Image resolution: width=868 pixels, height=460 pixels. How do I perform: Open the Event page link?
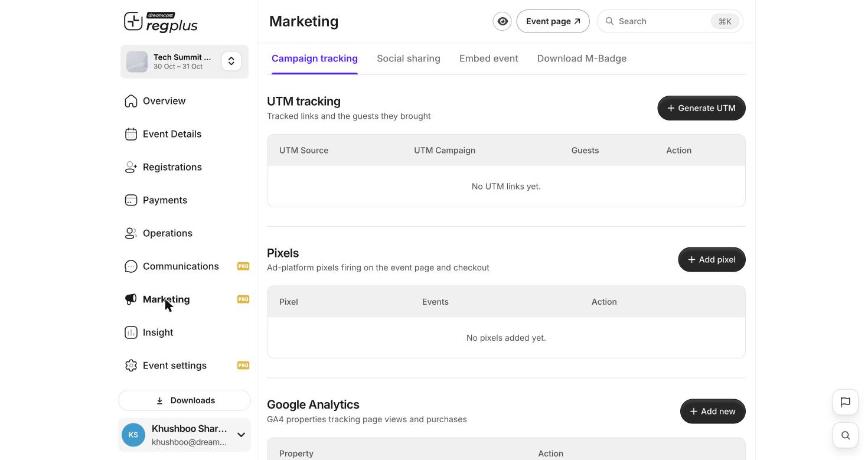coord(553,21)
